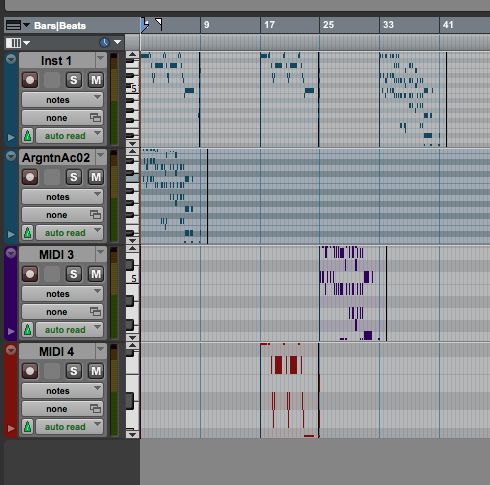Viewport: 490px width, 485px height.
Task: Toggle TrackInput monitoring on MIDI 3
Action: coord(52,274)
